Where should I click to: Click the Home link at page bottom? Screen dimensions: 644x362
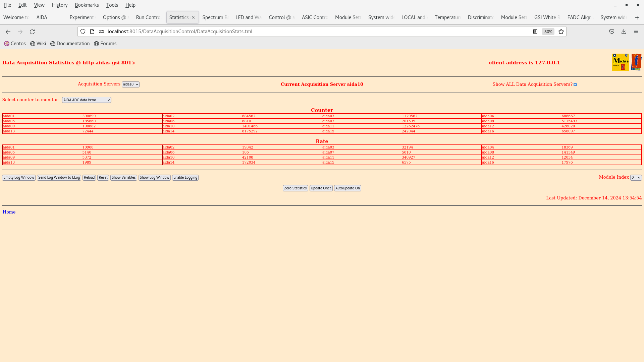pyautogui.click(x=9, y=211)
